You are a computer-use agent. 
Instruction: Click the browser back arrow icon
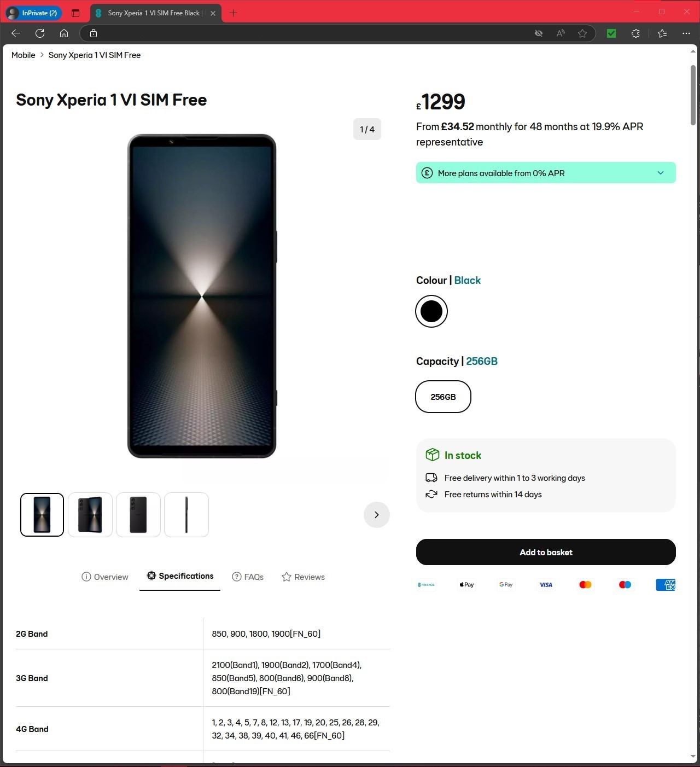click(16, 33)
